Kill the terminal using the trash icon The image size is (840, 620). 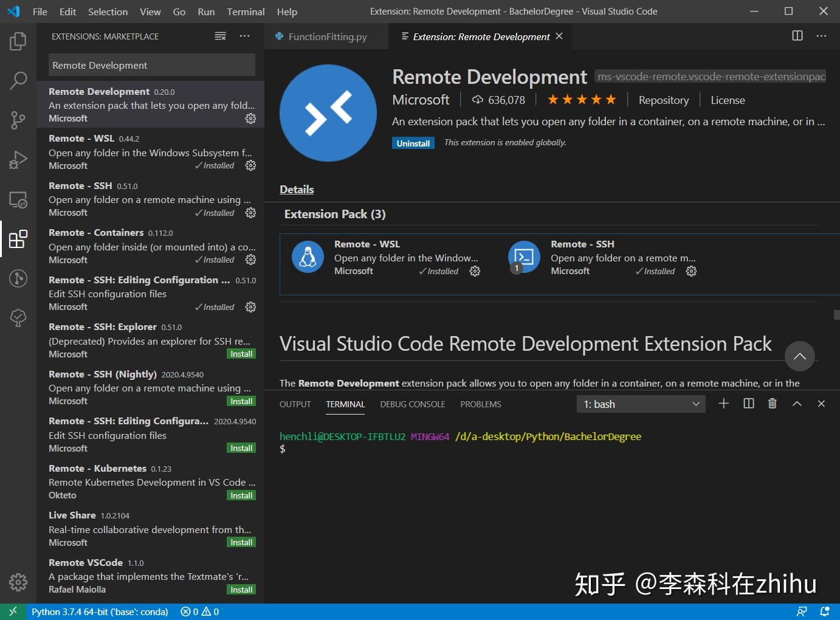(x=772, y=403)
